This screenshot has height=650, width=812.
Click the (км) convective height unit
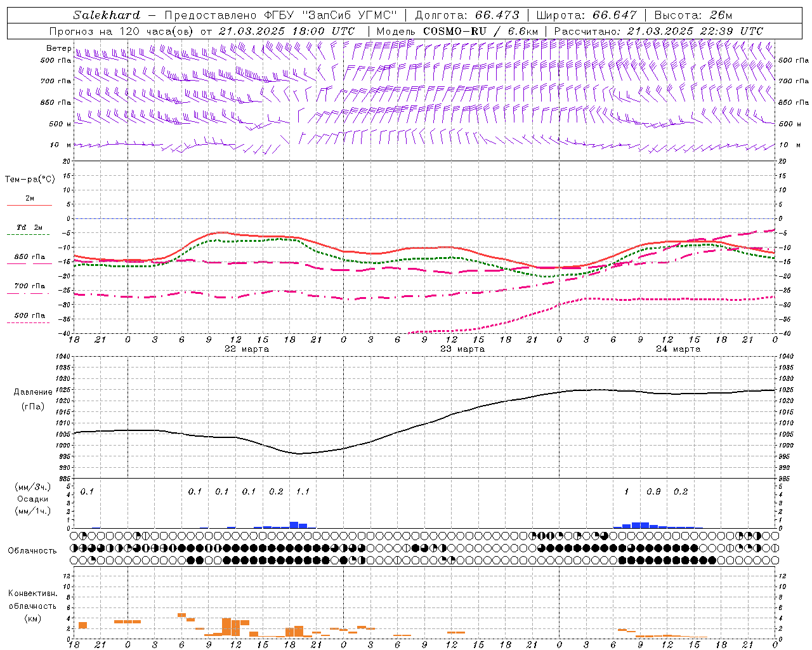coord(33,618)
